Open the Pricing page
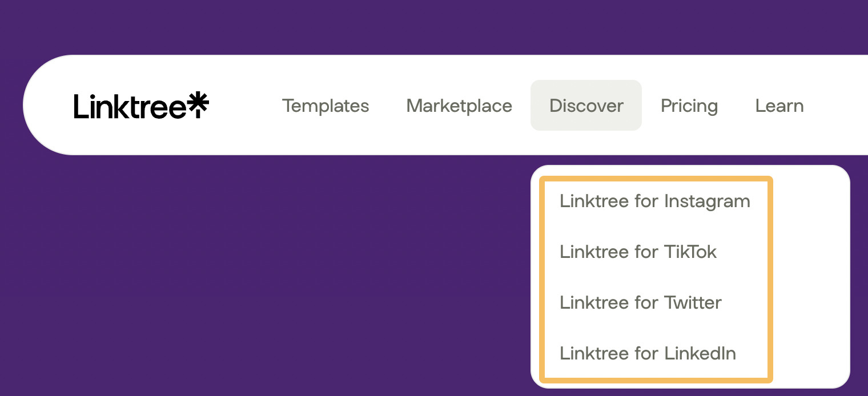868x396 pixels. click(x=689, y=106)
